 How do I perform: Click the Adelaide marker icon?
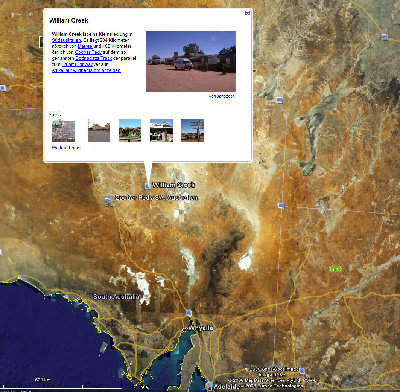tap(209, 386)
